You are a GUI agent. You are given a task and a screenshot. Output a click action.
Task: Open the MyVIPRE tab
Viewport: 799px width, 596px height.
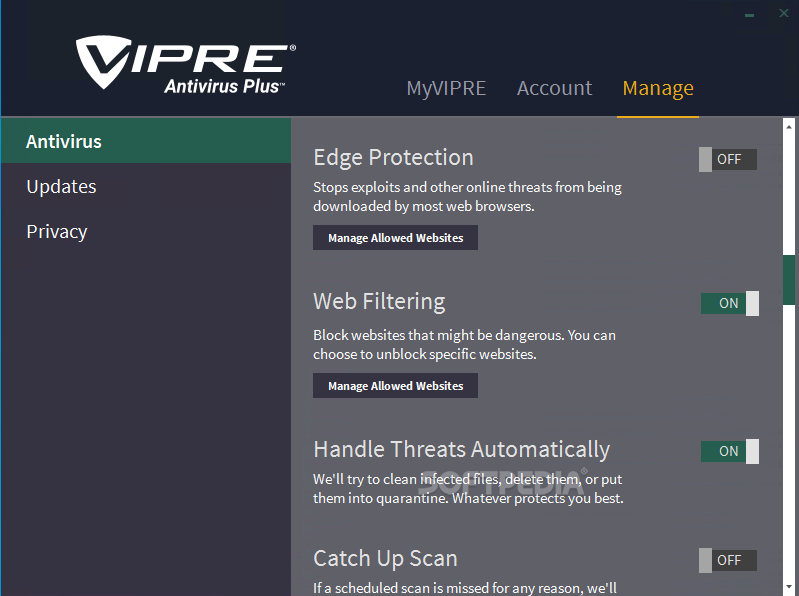[x=446, y=88]
